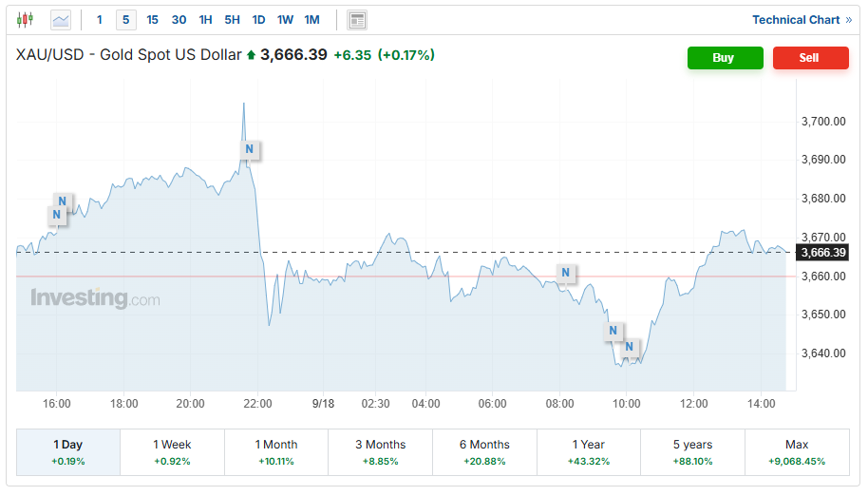The height and width of the screenshot is (496, 868).
Task: Switch to the 1 Year period tab
Action: (x=588, y=451)
